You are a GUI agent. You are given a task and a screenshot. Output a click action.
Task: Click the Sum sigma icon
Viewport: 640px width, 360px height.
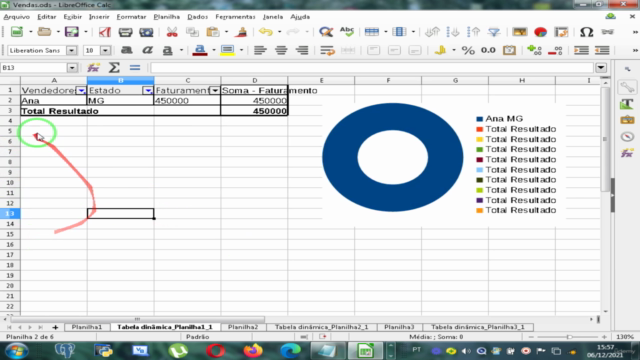pyautogui.click(x=114, y=68)
